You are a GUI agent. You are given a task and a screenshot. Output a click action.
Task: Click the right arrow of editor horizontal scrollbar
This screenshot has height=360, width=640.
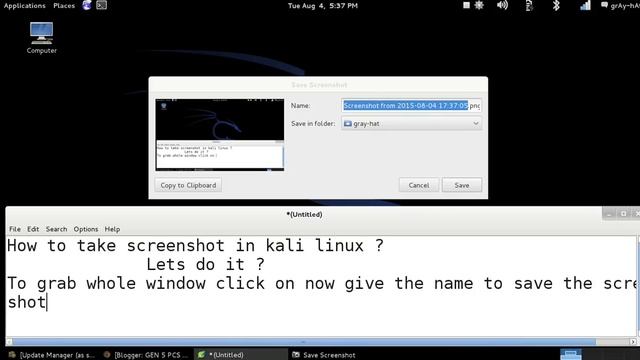pos(633,342)
